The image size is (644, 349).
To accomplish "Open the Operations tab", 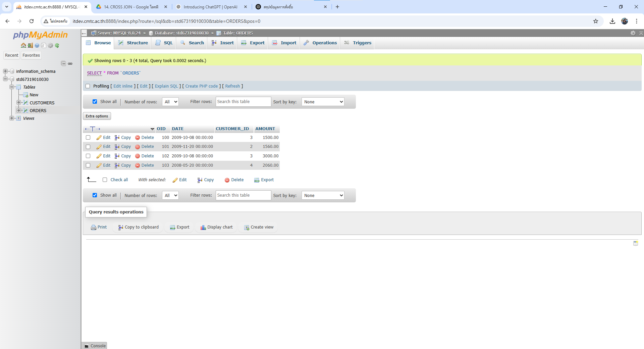I will point(320,43).
